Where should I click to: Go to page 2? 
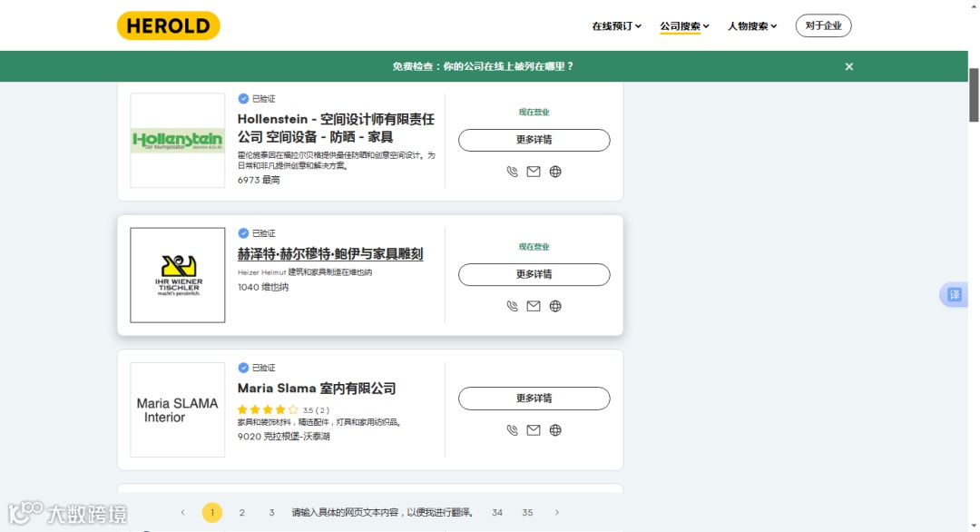point(242,513)
